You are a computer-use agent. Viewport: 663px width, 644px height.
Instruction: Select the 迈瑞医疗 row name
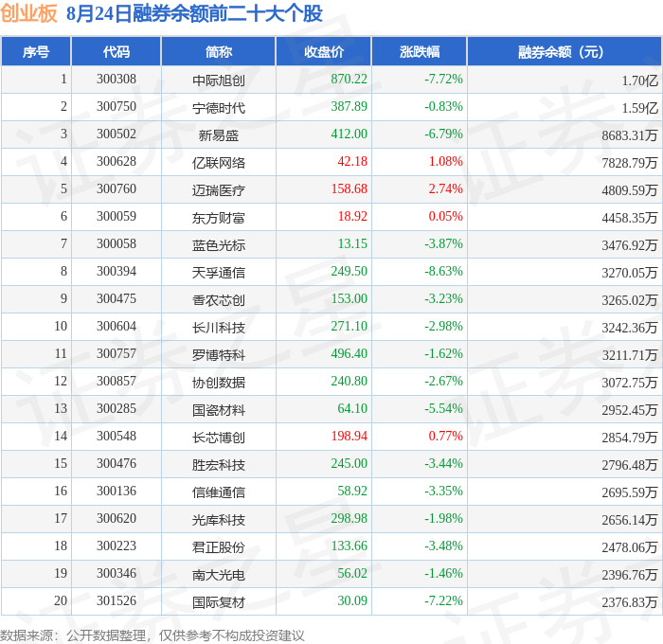[219, 190]
